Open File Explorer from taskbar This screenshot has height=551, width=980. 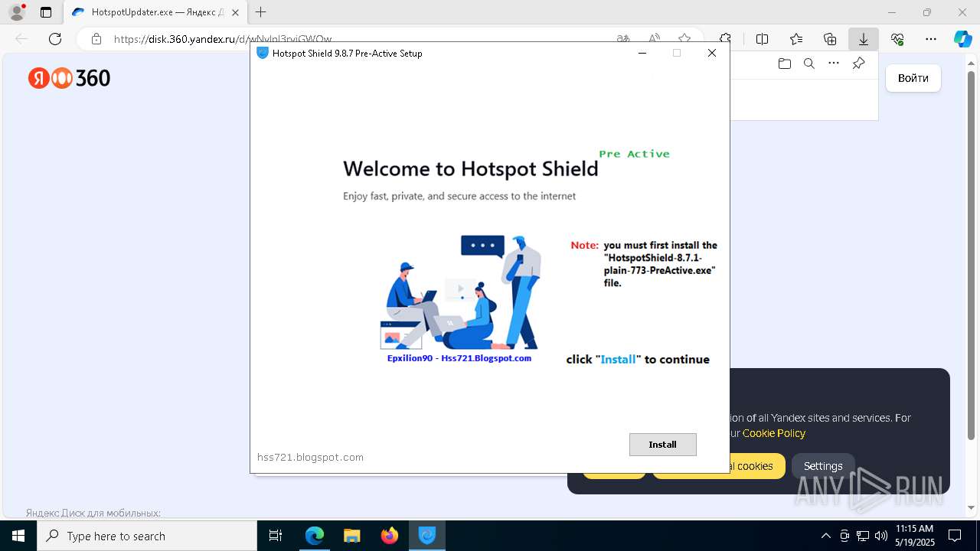[352, 536]
